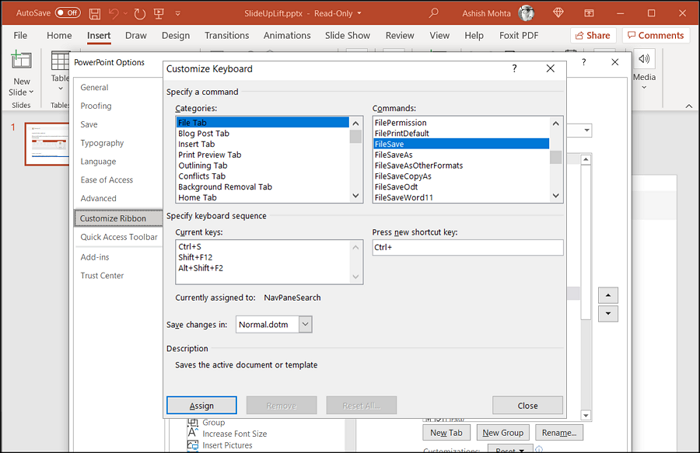Open Quick Access Toolbar category
The image size is (700, 453).
click(x=119, y=237)
